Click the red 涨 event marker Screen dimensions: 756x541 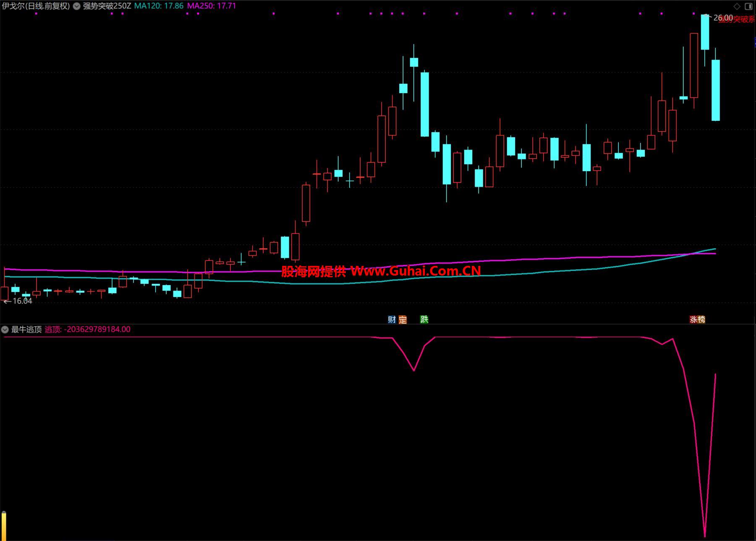click(x=693, y=320)
